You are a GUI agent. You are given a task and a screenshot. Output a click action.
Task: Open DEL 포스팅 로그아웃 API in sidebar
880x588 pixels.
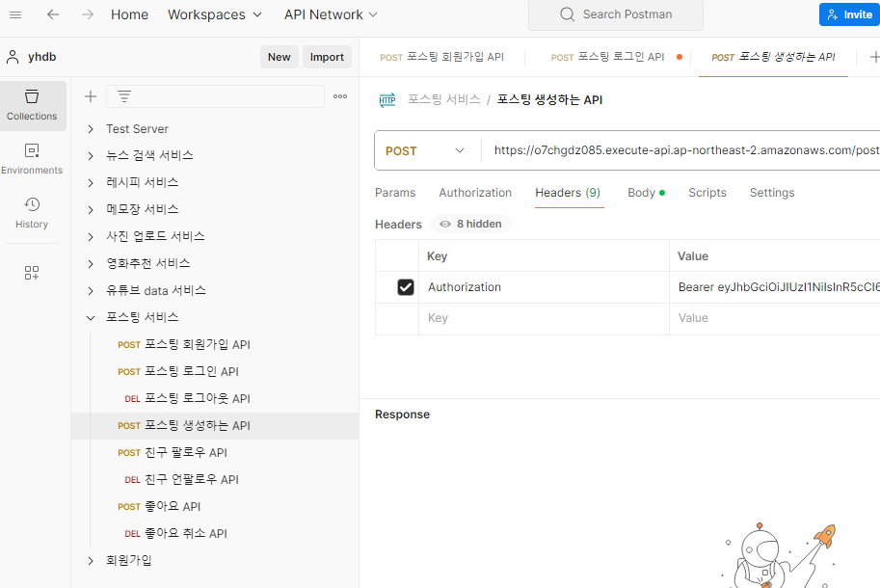point(215,398)
